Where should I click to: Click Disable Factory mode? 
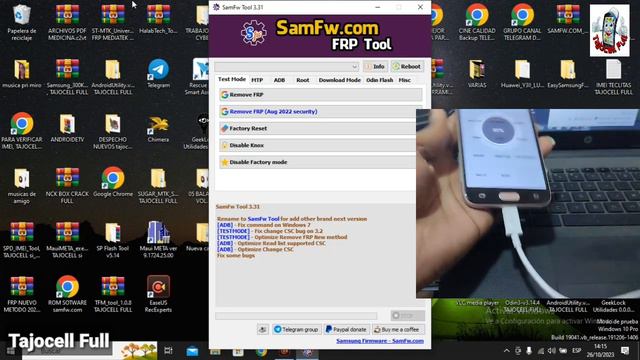(318, 162)
